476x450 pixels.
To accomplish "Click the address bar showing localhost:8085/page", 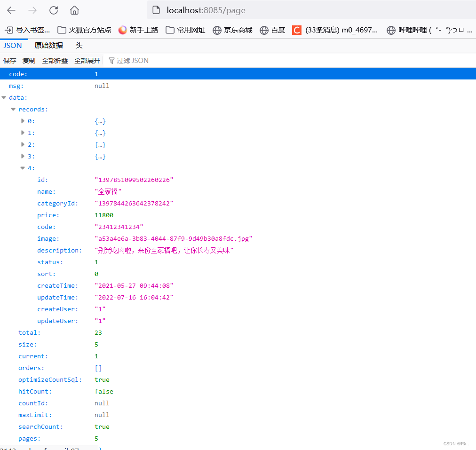I will coord(205,10).
